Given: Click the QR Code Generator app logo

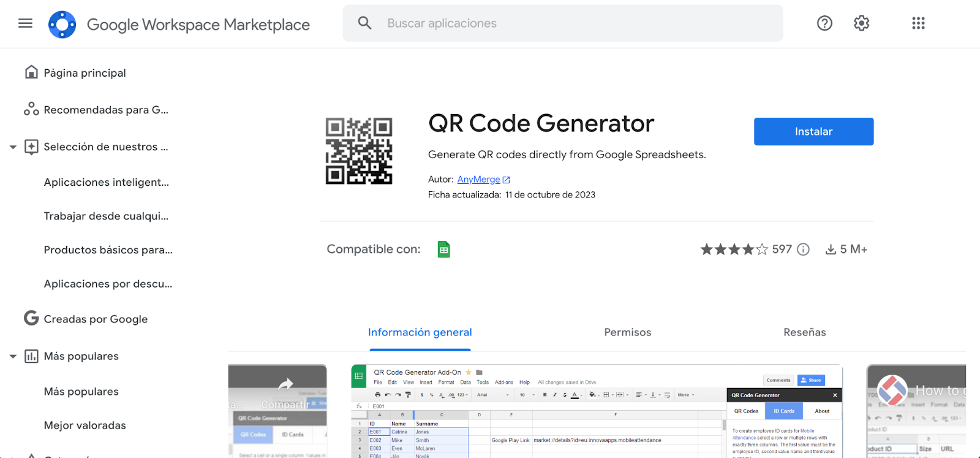Looking at the screenshot, I should click(359, 151).
